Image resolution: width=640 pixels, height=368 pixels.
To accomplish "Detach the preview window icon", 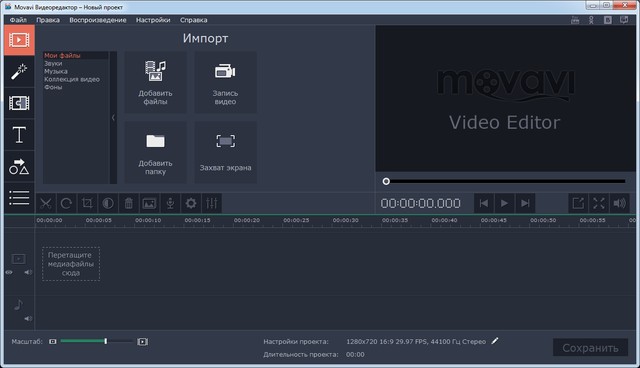I will 578,203.
